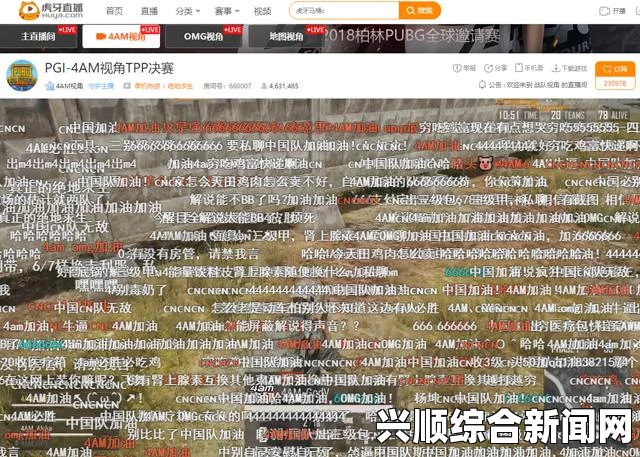
Task: Select the room number 660007 text
Action: coord(227,86)
